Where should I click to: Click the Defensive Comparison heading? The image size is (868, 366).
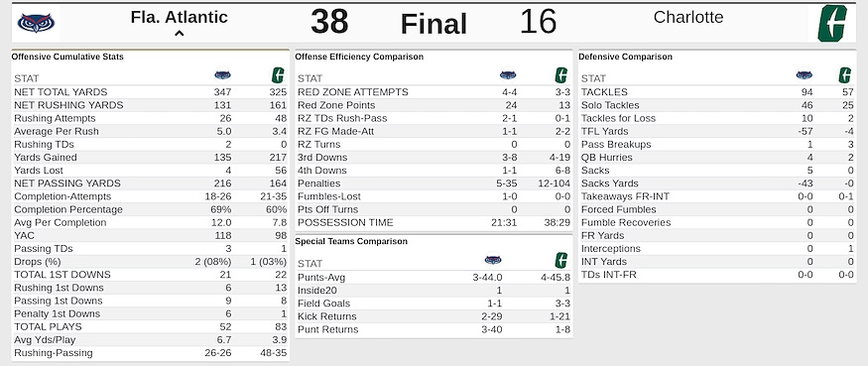click(625, 57)
